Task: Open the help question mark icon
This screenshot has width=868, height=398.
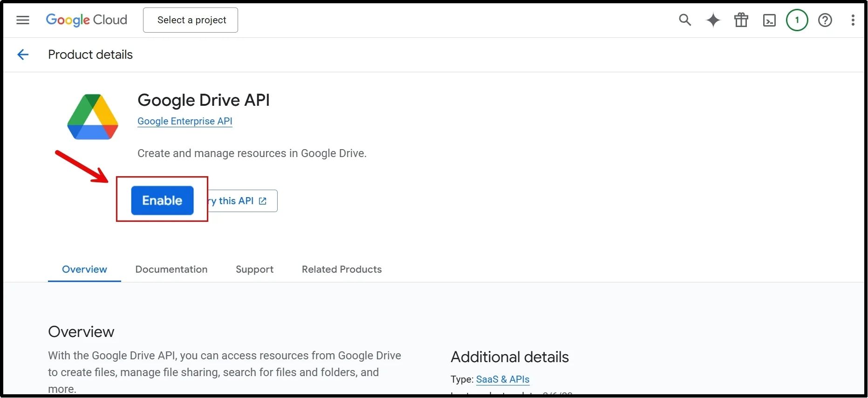Action: (x=825, y=20)
